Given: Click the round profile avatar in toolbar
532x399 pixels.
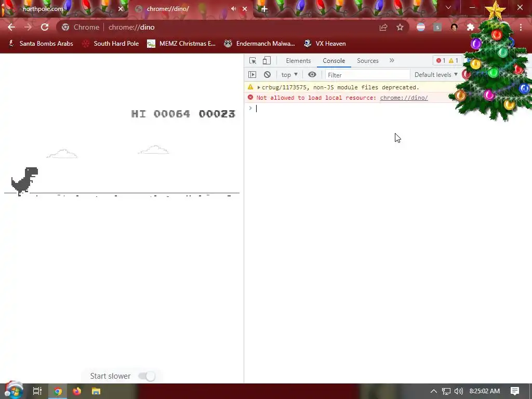Looking at the screenshot, I should [x=454, y=27].
